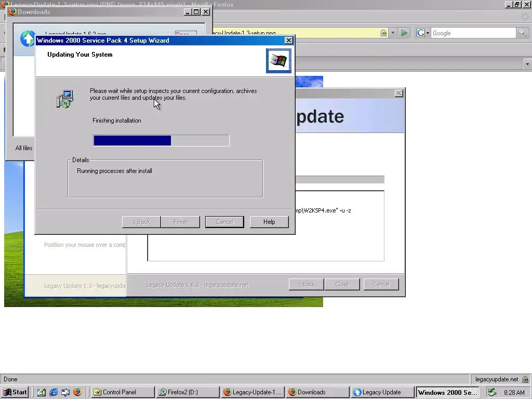Click 'Legacy Update 1.6.2 - legacyupdate.net' text
Viewport: 532px width, 399px height.
(197, 285)
